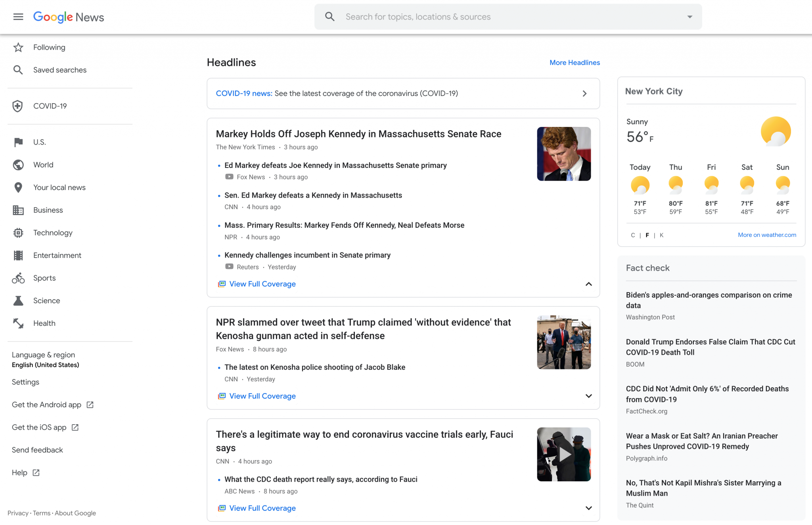Open Following in the sidebar
The image size is (812, 525).
(49, 47)
